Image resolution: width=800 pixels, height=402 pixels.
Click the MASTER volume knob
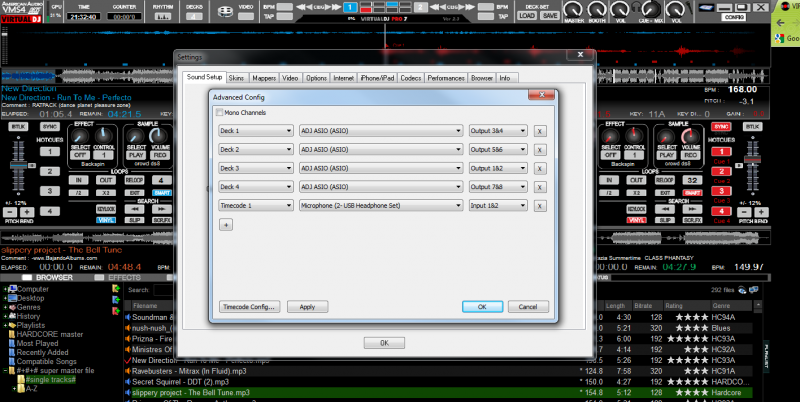(x=573, y=9)
